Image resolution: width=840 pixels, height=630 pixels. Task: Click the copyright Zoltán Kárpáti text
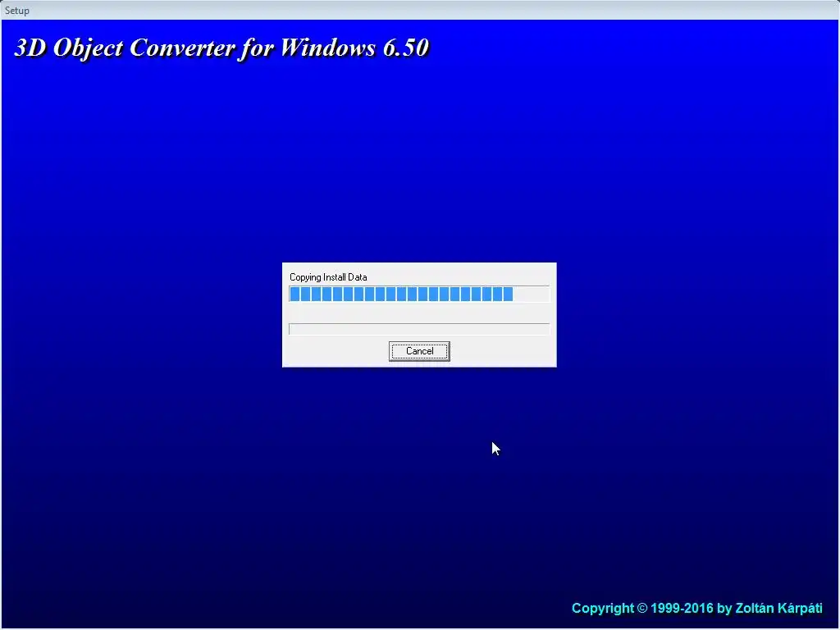click(696, 609)
